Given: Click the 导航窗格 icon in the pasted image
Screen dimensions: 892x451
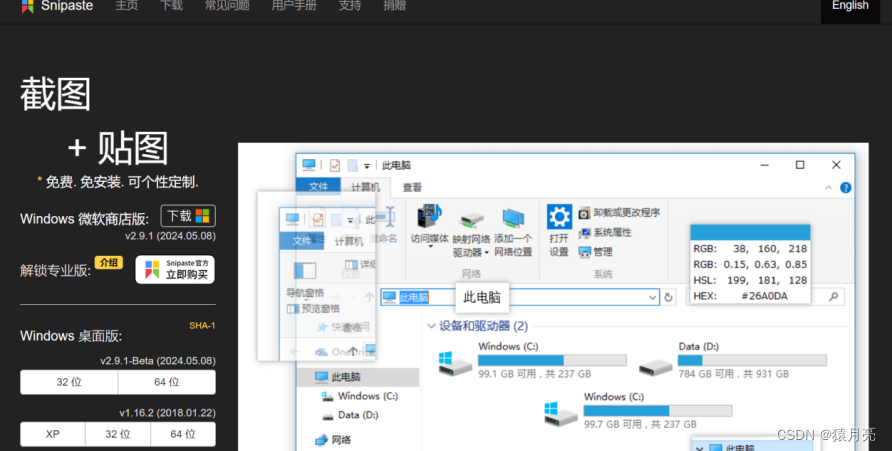Looking at the screenshot, I should pos(305,271).
